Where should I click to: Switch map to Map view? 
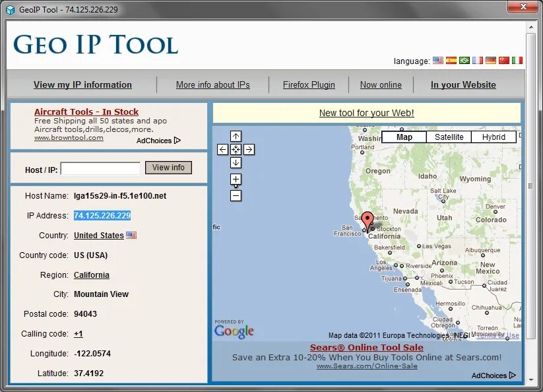tap(404, 137)
